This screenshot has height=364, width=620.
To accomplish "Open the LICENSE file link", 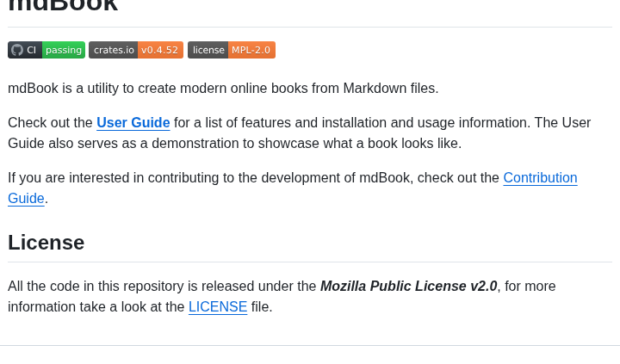I will [218, 306].
